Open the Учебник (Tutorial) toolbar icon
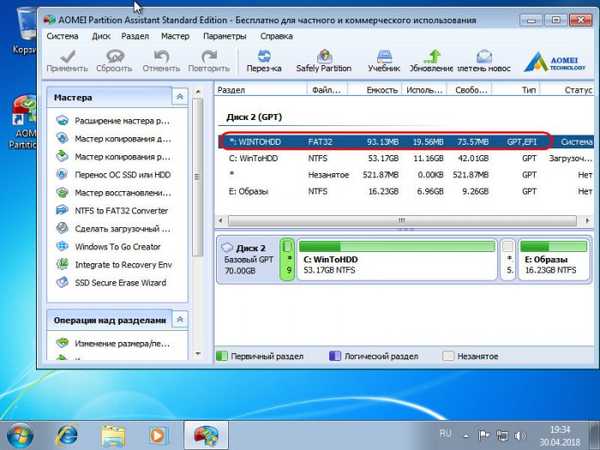The image size is (600, 450). tap(383, 61)
